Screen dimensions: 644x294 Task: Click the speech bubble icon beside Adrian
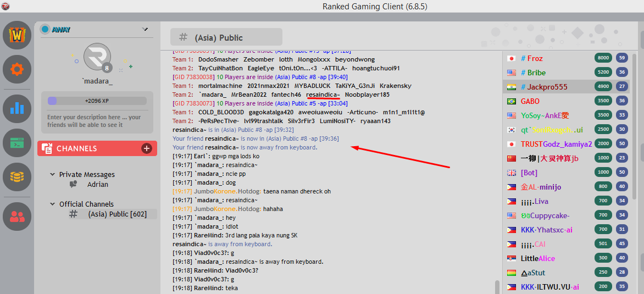(x=74, y=184)
